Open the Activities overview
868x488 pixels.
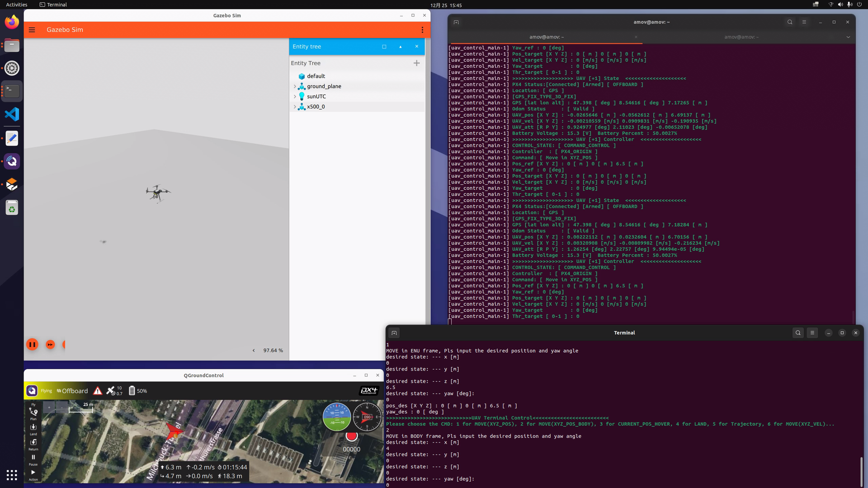click(17, 5)
